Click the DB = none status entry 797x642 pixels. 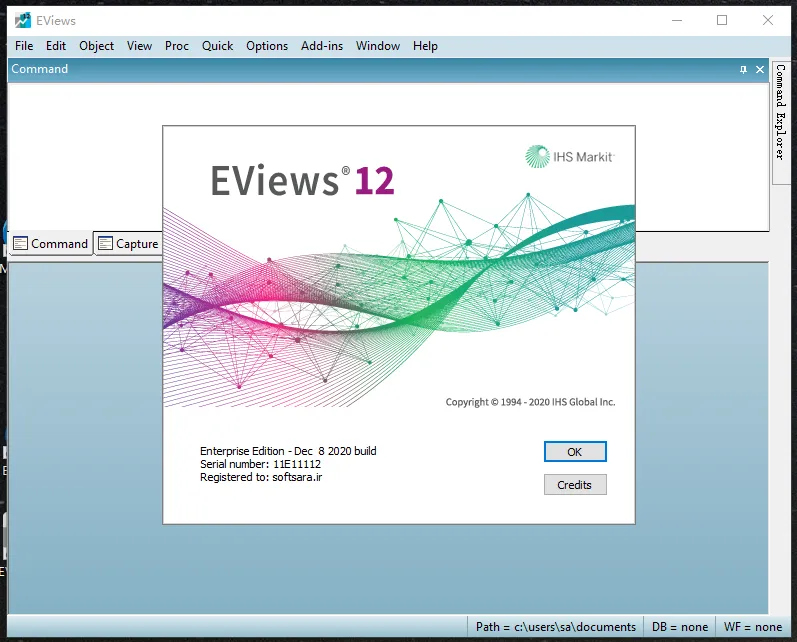680,627
